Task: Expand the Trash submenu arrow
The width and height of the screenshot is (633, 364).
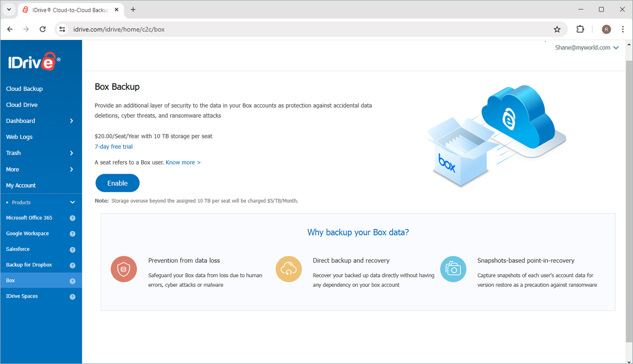Action: (72, 153)
